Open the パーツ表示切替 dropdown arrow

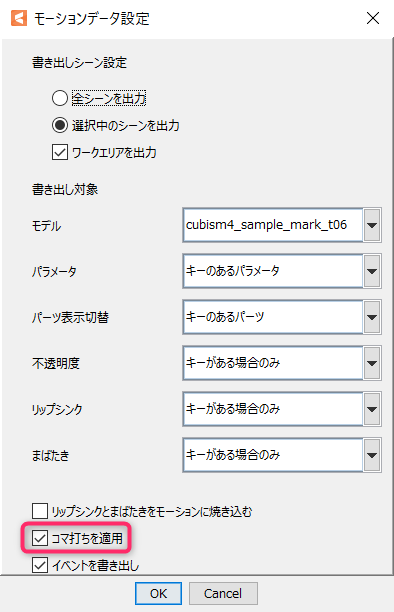(x=372, y=317)
